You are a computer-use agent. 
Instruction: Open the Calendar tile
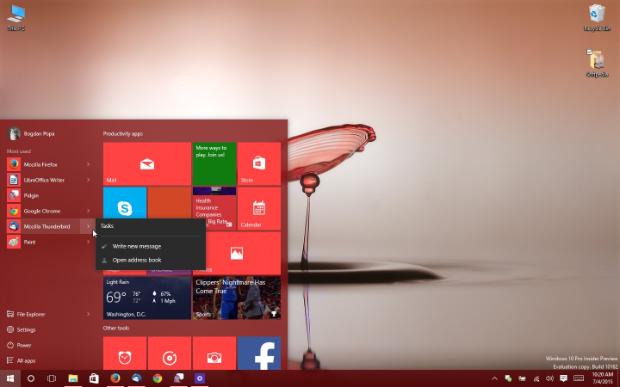tap(259, 208)
